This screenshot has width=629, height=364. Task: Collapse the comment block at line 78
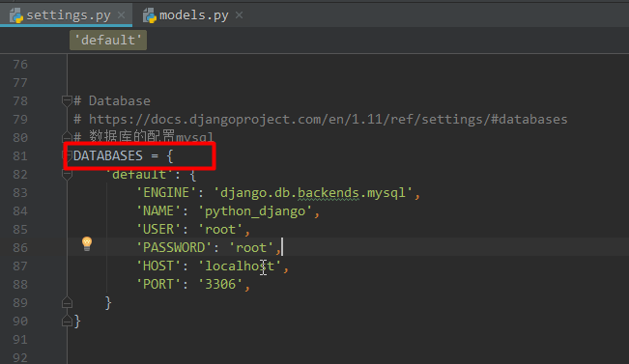click(x=67, y=101)
